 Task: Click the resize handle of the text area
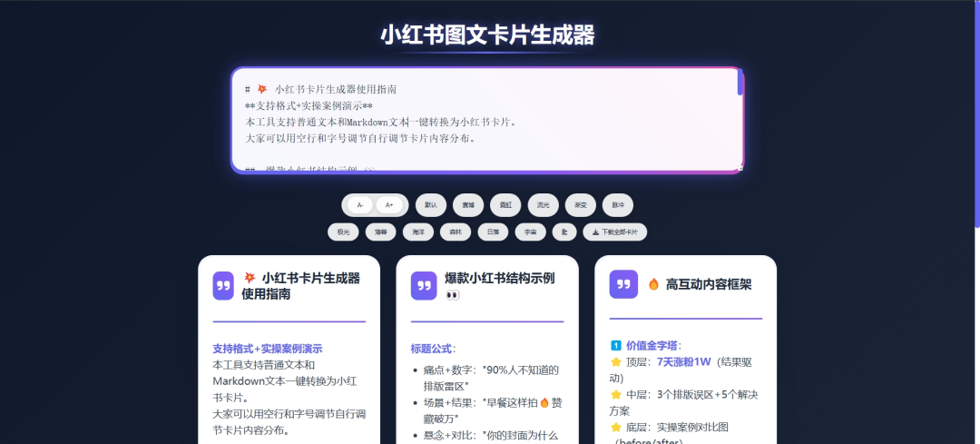740,168
